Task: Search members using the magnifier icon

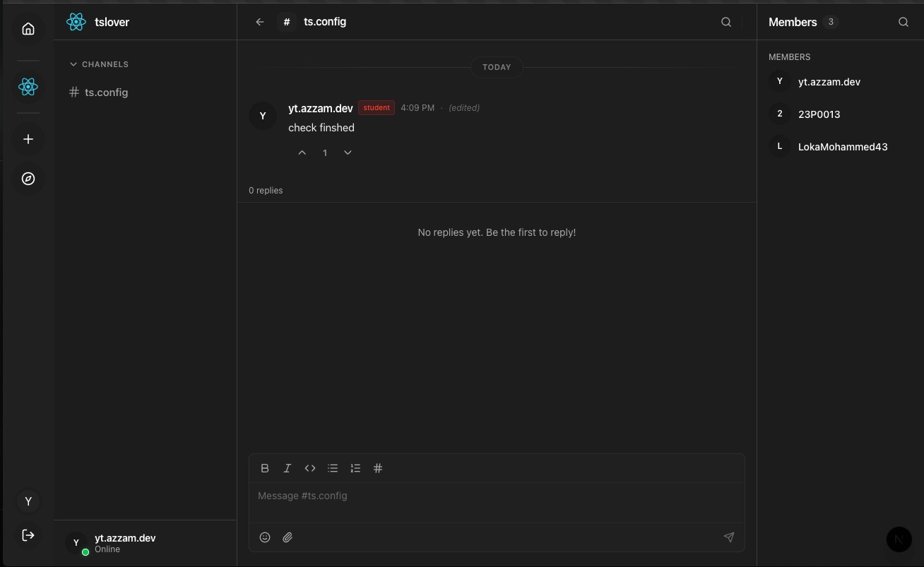Action: pos(903,22)
